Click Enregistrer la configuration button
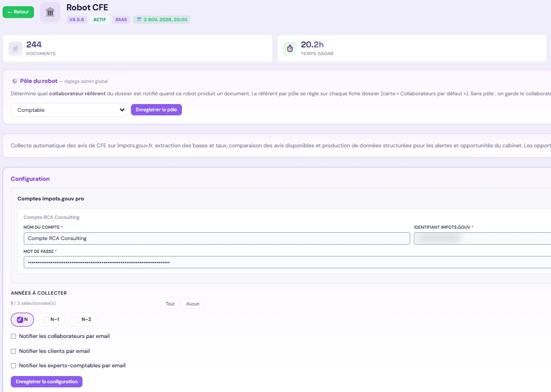Image resolution: width=551 pixels, height=392 pixels. (47, 382)
